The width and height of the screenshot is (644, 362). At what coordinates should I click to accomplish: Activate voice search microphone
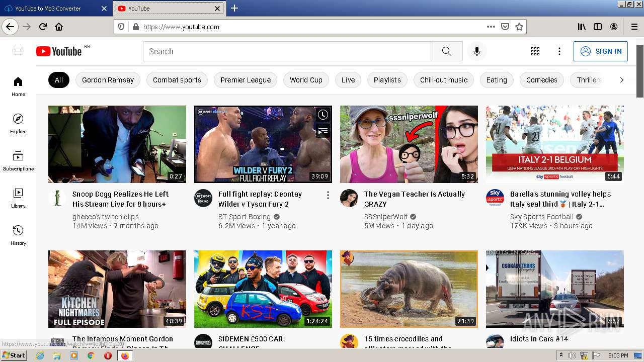coord(477,51)
